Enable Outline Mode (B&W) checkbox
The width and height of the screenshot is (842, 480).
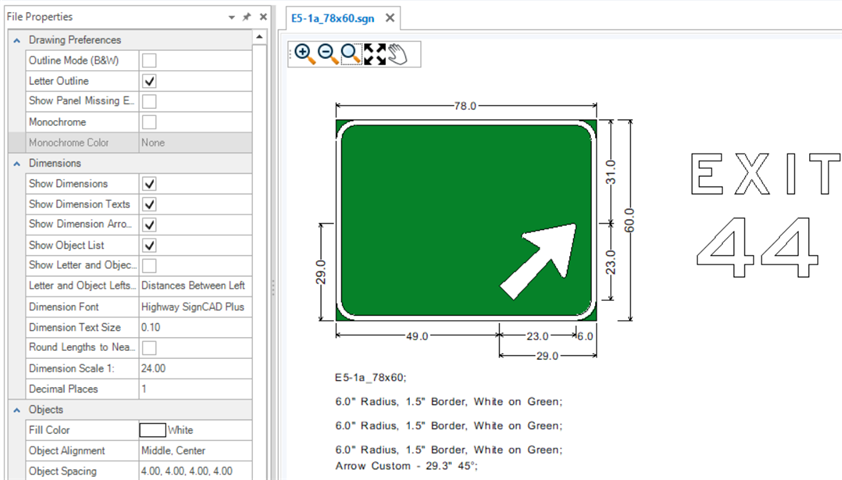click(149, 61)
